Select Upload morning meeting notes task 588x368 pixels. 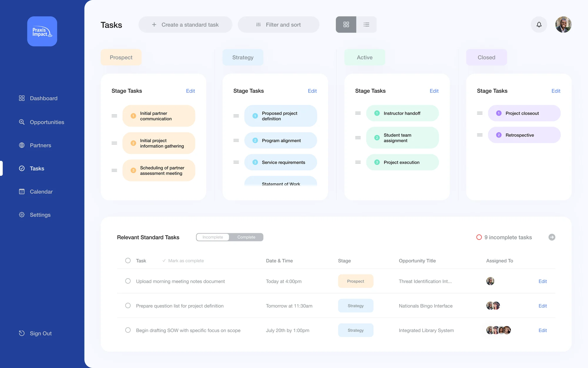(x=128, y=281)
